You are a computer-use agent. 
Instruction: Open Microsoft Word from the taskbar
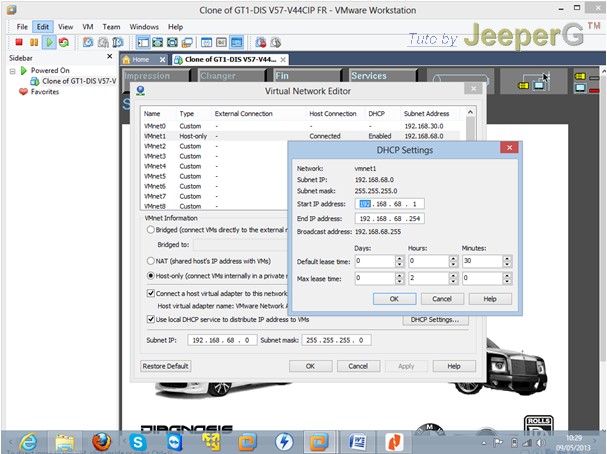point(357,442)
